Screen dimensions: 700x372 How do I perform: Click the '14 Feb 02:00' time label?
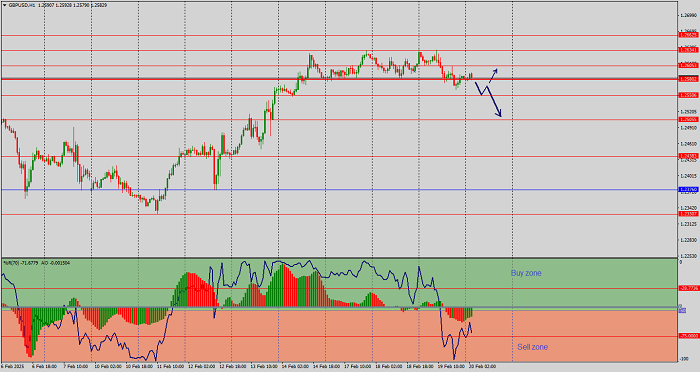click(x=296, y=367)
